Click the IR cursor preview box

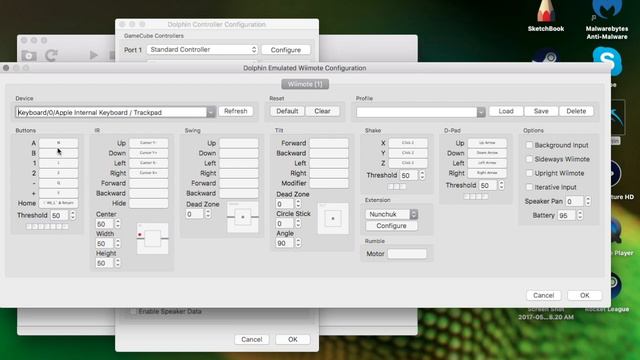coord(153,238)
